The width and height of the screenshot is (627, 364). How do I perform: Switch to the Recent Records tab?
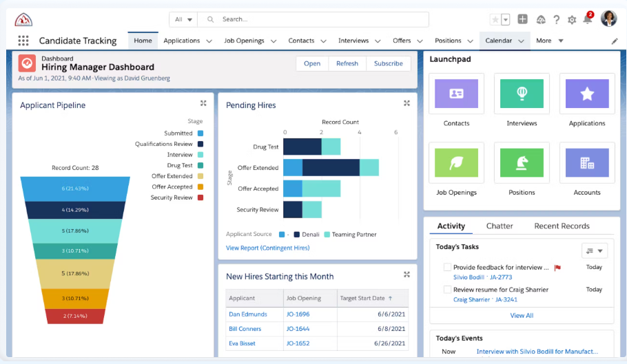coord(562,226)
